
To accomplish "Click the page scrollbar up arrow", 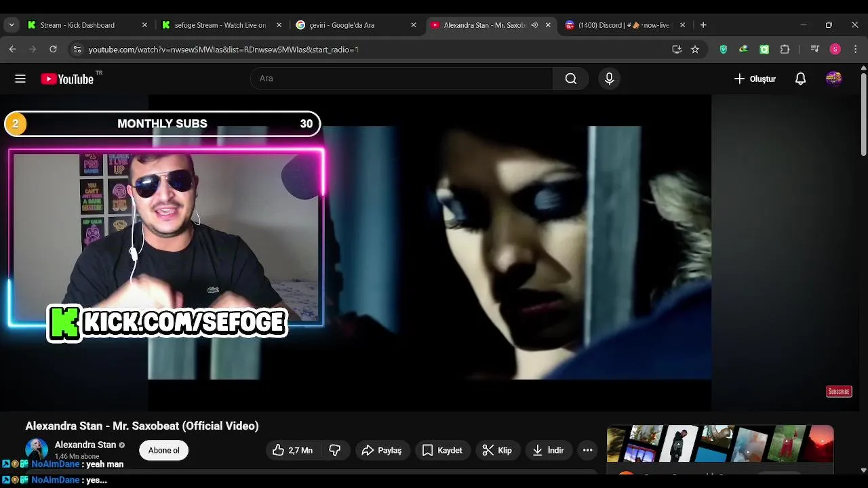I will coord(863,68).
